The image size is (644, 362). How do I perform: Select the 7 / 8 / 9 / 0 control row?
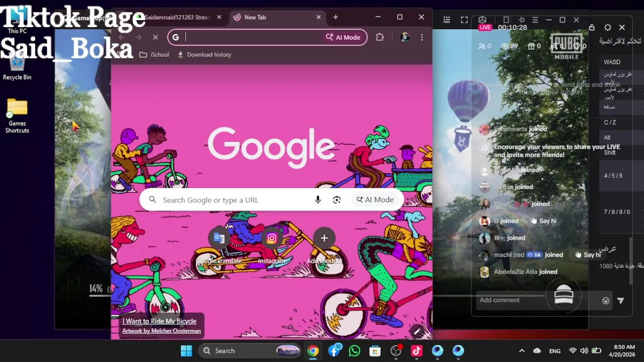coord(621,212)
